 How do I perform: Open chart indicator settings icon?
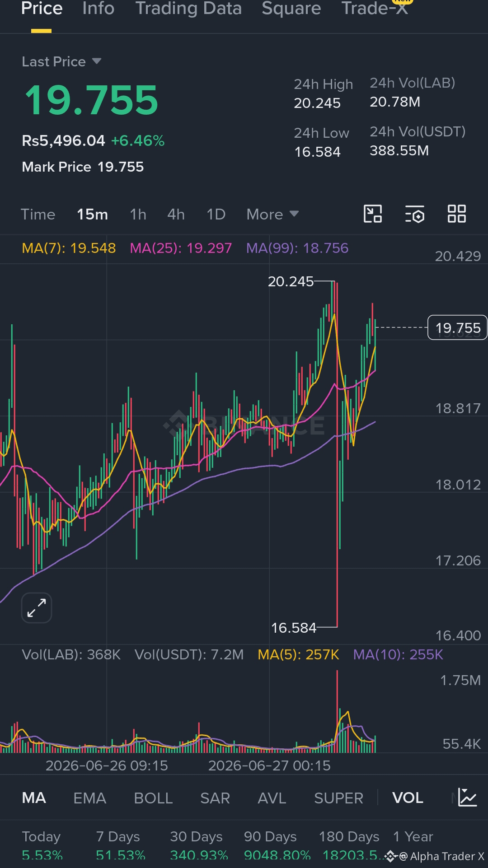pos(415,214)
